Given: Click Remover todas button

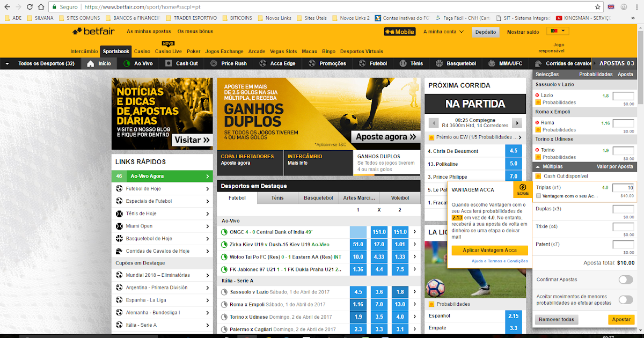Looking at the screenshot, I should click(x=557, y=319).
